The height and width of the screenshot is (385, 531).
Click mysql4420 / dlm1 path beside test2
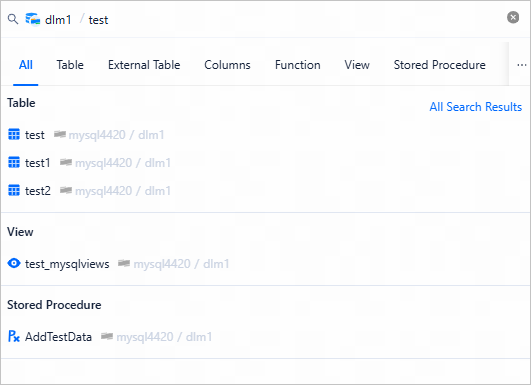[x=123, y=191]
